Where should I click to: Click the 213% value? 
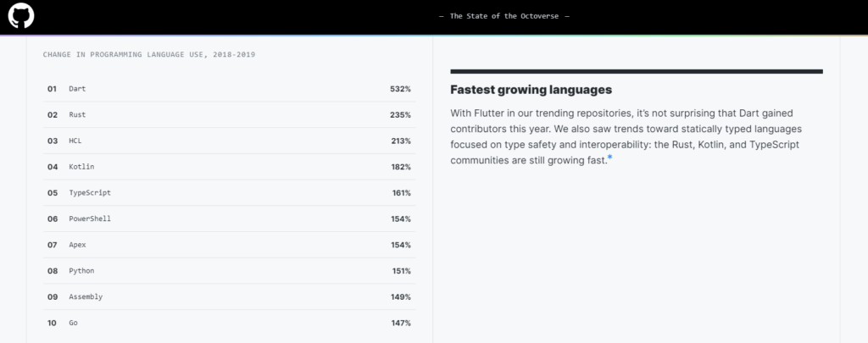click(x=401, y=141)
